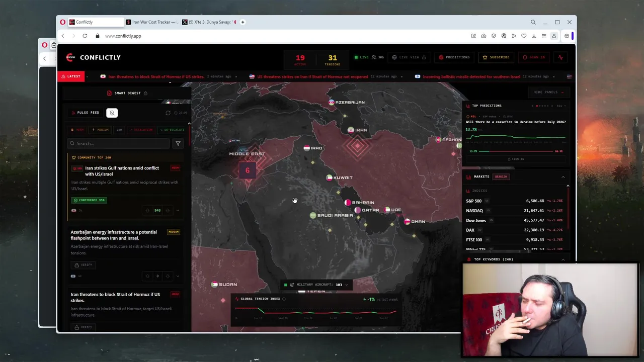Click the shield protection icon in address bar
The width and height of the screenshot is (644, 362).
click(x=494, y=36)
